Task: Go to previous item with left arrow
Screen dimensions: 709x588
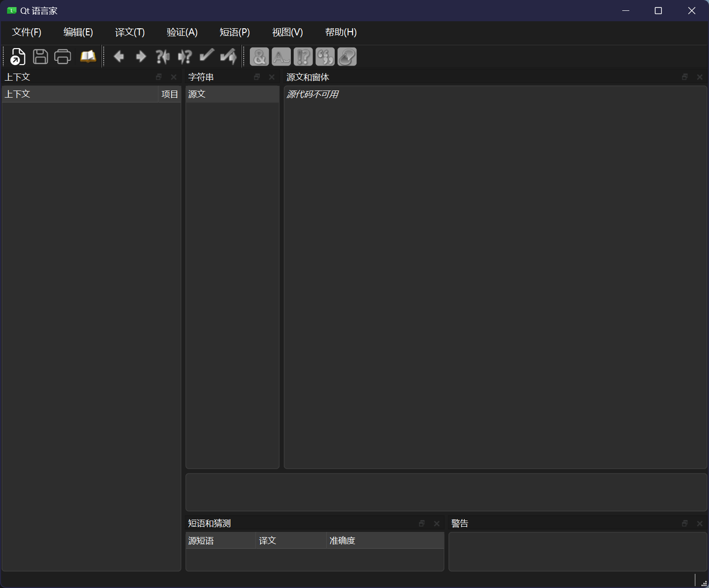Action: [119, 57]
